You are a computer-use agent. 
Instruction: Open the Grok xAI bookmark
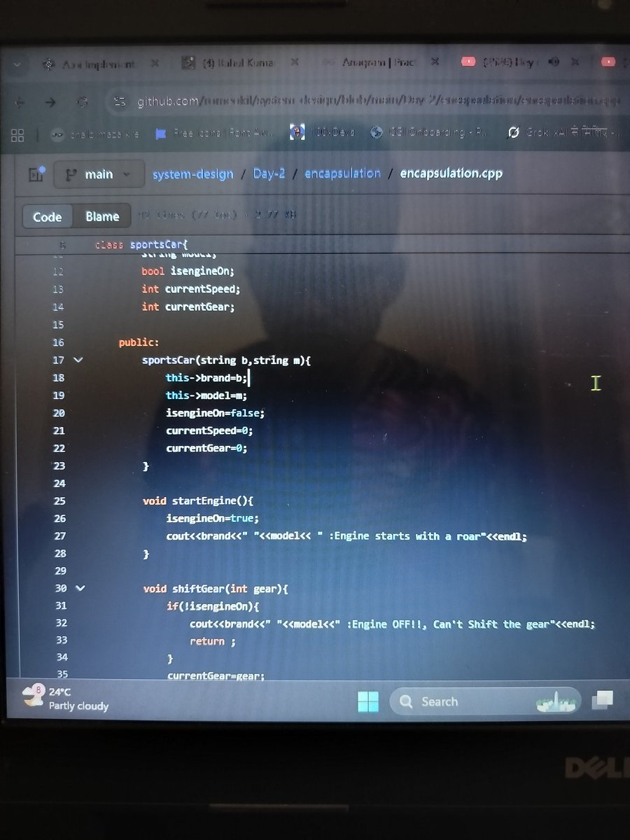pos(564,132)
